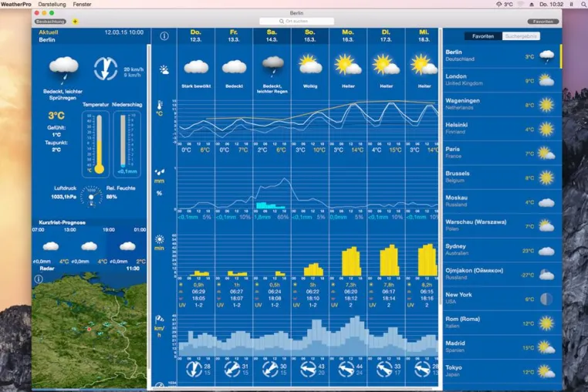
Task: Switch to the Suchergebnis tab
Action: point(521,36)
